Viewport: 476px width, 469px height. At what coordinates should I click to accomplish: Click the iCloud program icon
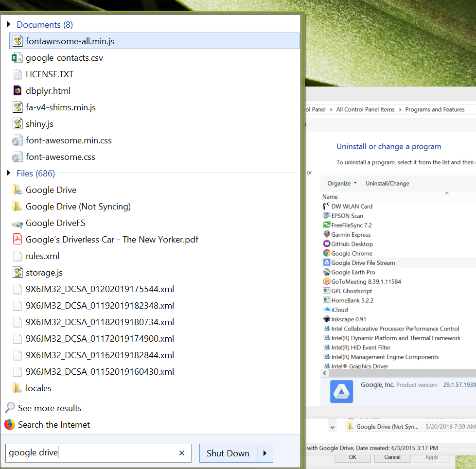pos(328,310)
